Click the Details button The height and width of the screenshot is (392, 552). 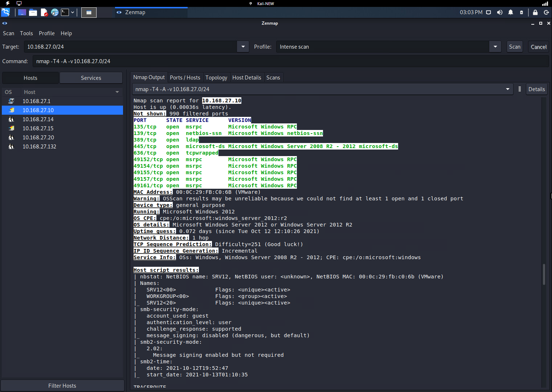pos(537,89)
